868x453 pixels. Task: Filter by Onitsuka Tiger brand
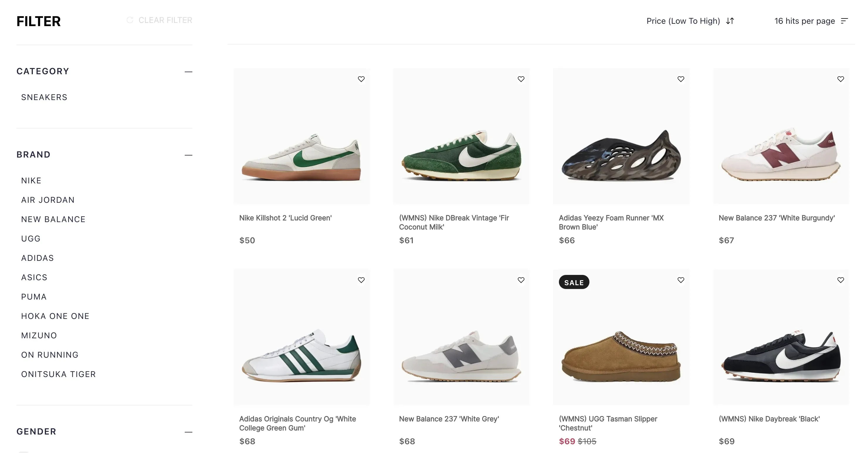(58, 374)
